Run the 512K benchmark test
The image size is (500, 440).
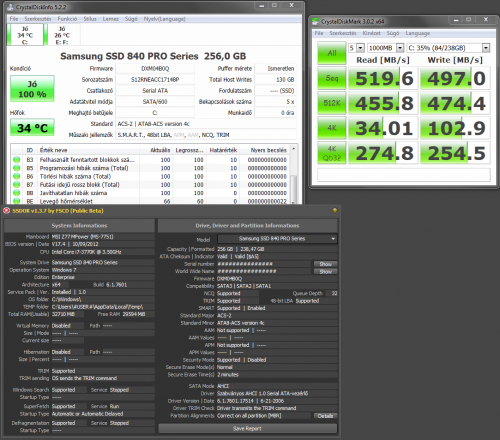coord(332,103)
